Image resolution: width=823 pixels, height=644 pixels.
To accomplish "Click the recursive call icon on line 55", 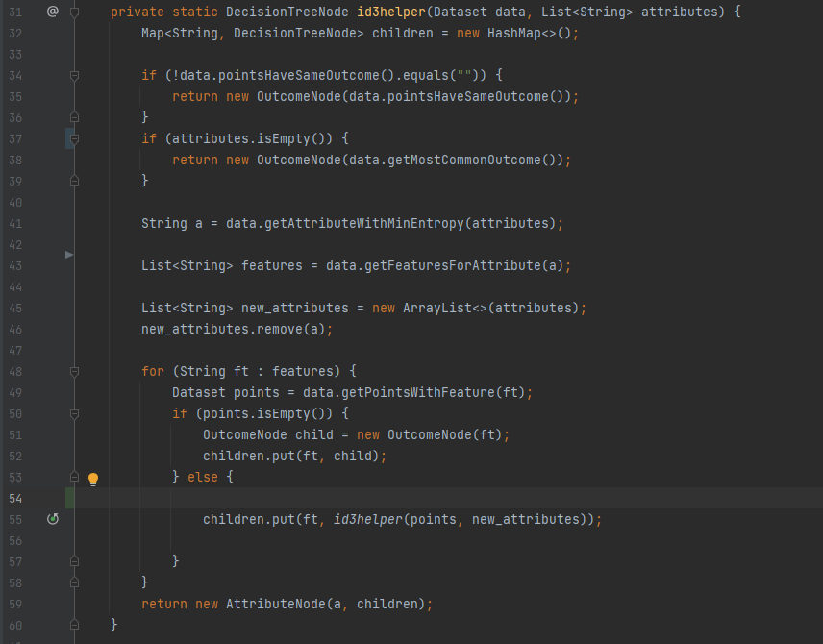I will (x=53, y=519).
